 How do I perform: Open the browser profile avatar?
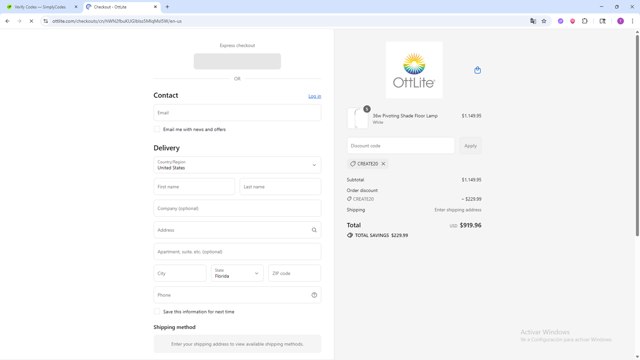pyautogui.click(x=620, y=21)
